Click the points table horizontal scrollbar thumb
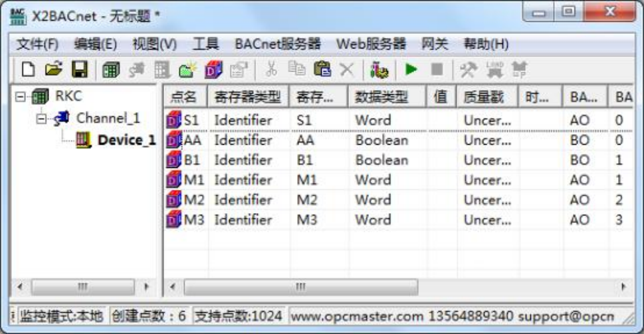This screenshot has width=644, height=334. click(301, 286)
